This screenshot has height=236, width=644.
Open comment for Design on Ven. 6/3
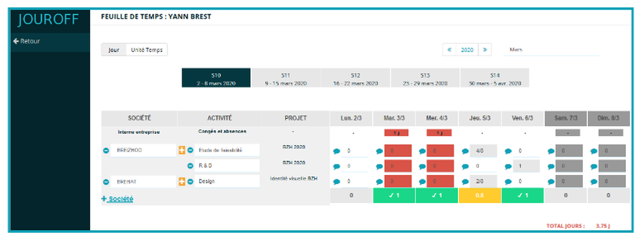tap(508, 182)
